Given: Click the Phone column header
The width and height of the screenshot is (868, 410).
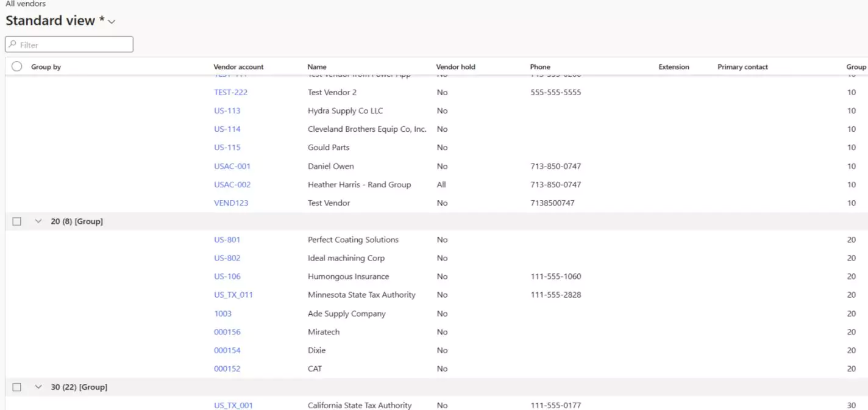Looking at the screenshot, I should tap(541, 67).
